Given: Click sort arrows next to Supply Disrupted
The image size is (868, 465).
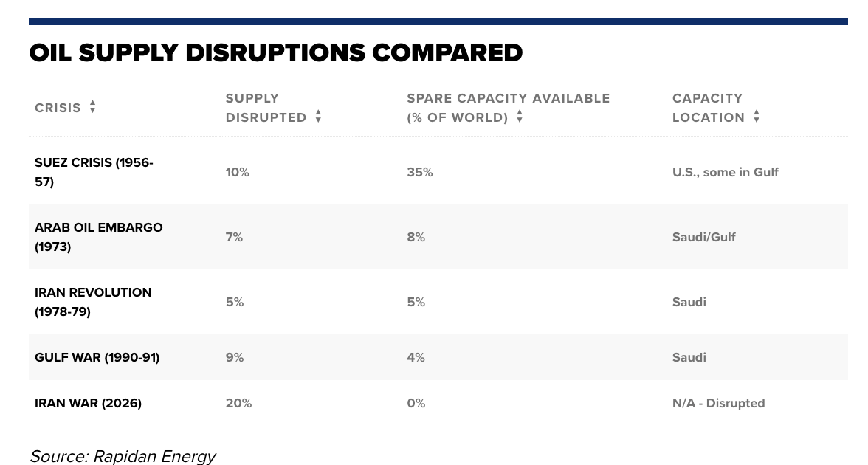Looking at the screenshot, I should (x=318, y=117).
